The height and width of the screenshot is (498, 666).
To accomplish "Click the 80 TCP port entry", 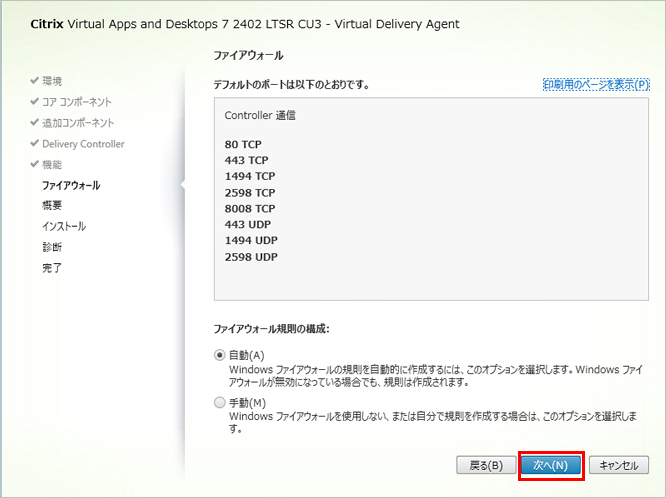I will (243, 144).
